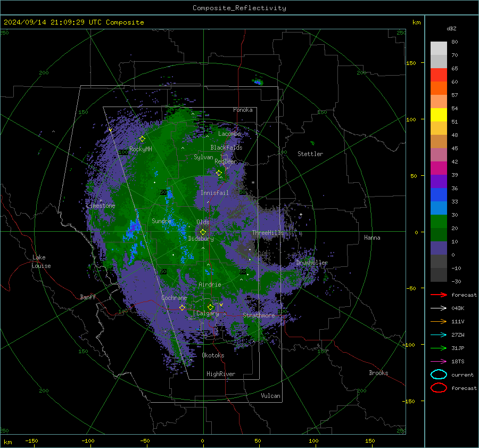Click the Hanna city label
Image resolution: width=479 pixels, height=448 pixels.
[372, 238]
